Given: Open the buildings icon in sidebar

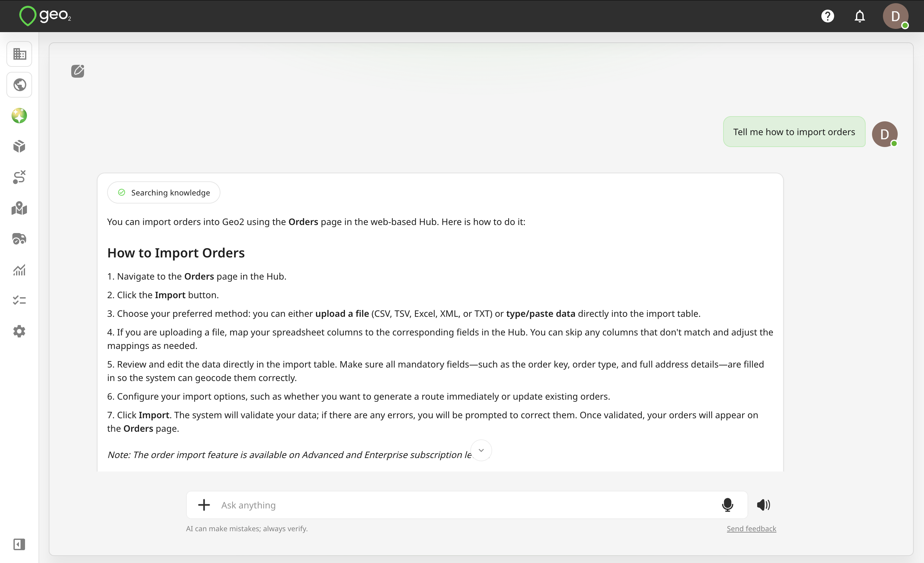Looking at the screenshot, I should pos(19,54).
